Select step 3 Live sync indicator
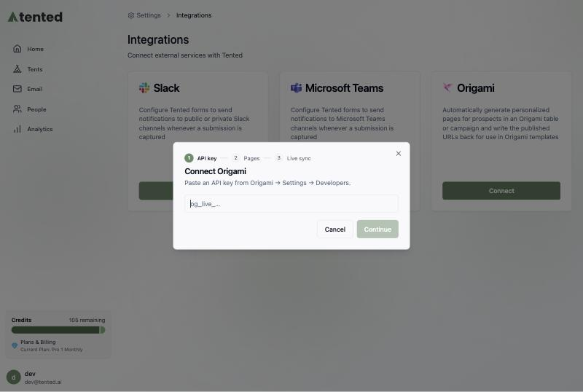The width and height of the screenshot is (583, 392). pyautogui.click(x=293, y=158)
